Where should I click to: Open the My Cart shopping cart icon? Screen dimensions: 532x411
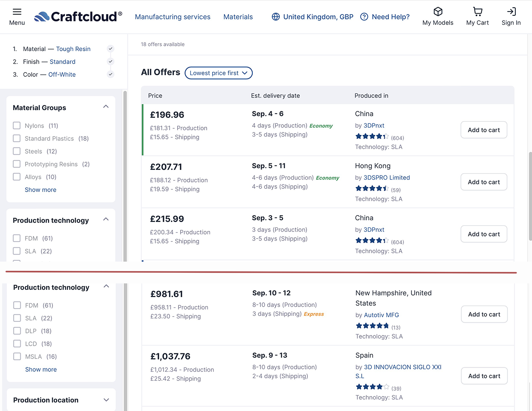(477, 12)
